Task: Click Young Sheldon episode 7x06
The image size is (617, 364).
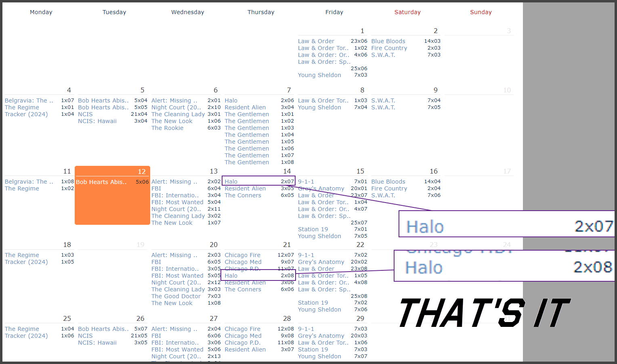Action: pyautogui.click(x=319, y=310)
